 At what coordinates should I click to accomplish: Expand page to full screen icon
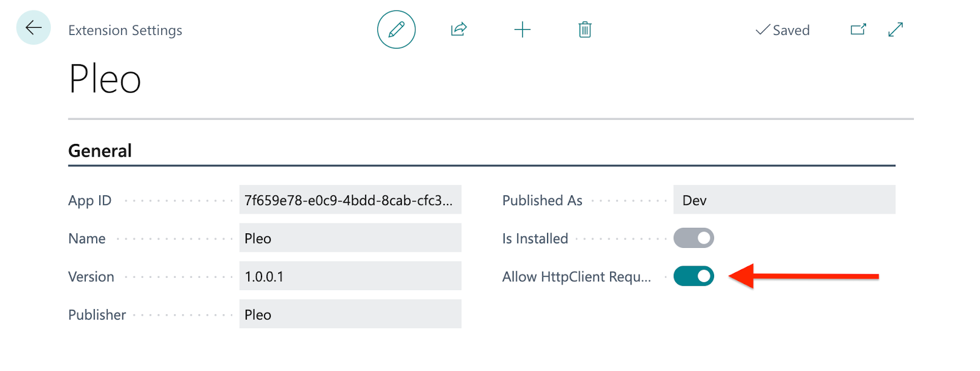click(x=895, y=29)
